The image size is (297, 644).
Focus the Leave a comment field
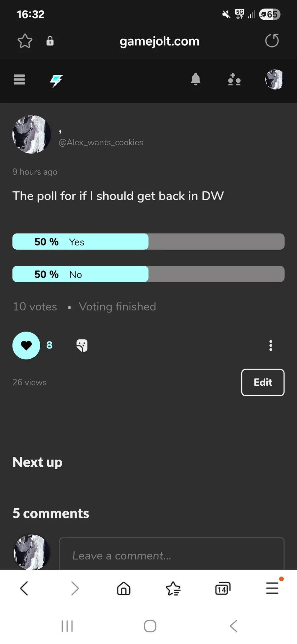tap(172, 555)
